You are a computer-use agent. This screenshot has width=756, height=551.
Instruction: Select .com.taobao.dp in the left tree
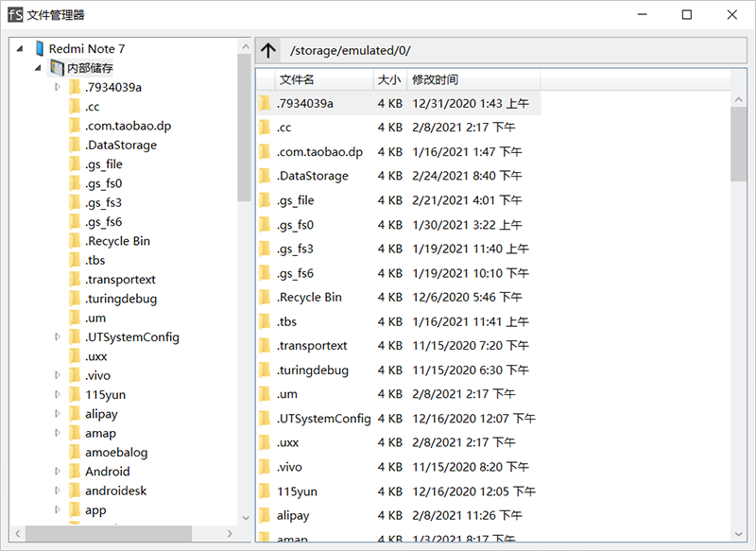(128, 126)
